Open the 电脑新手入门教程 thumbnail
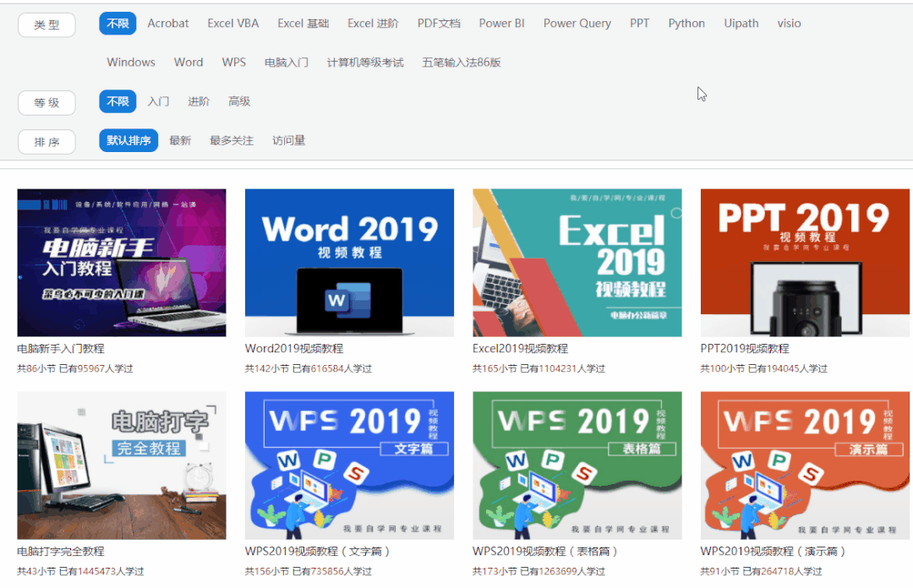 click(122, 263)
